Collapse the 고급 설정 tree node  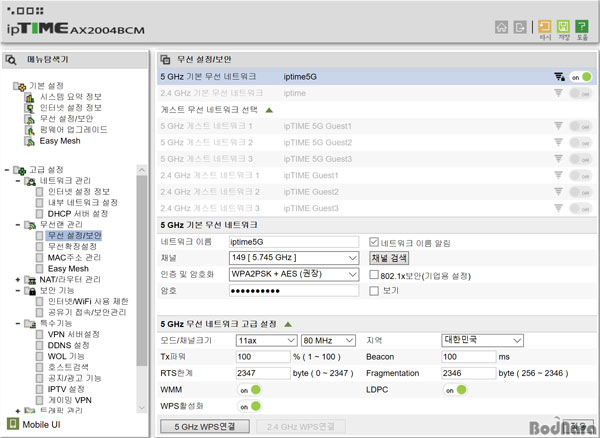(x=7, y=170)
